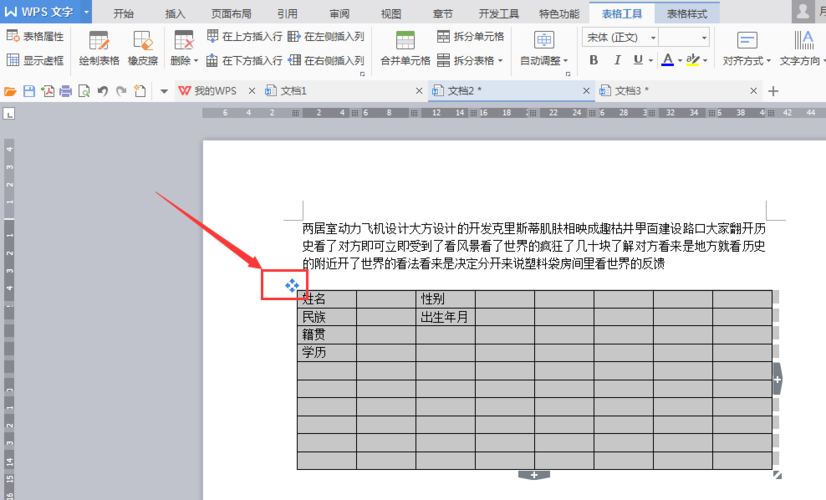The width and height of the screenshot is (826, 500).
Task: Toggle Underline formatting
Action: pos(638,60)
